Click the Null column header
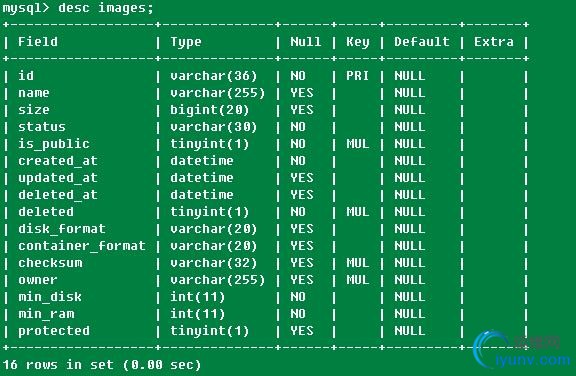 pyautogui.click(x=306, y=41)
